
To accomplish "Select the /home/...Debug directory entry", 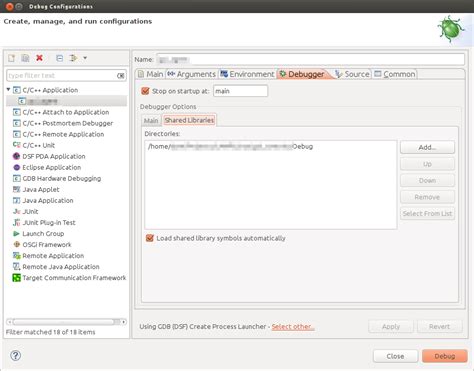I will 230,146.
